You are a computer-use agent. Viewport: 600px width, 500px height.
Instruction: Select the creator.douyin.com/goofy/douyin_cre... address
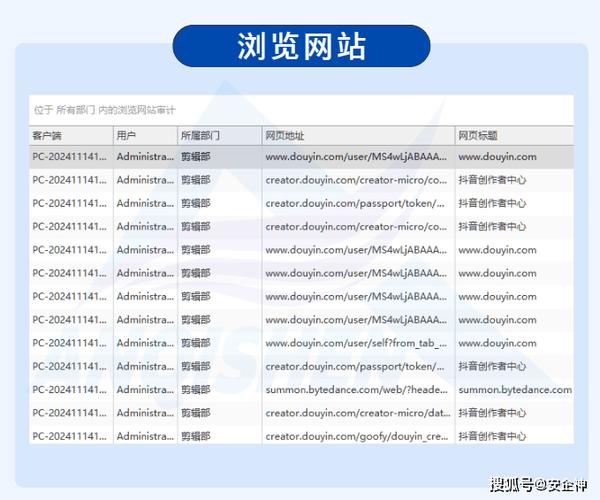click(x=357, y=436)
